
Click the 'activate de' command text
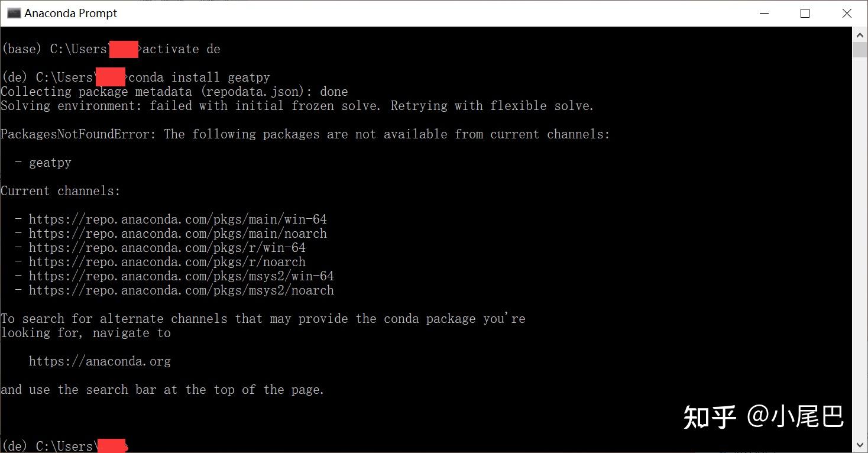coord(181,49)
